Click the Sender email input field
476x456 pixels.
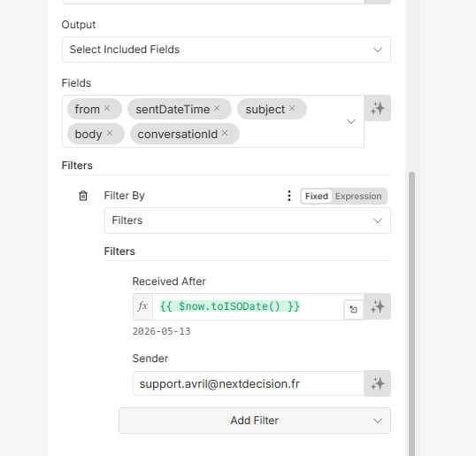(x=249, y=383)
